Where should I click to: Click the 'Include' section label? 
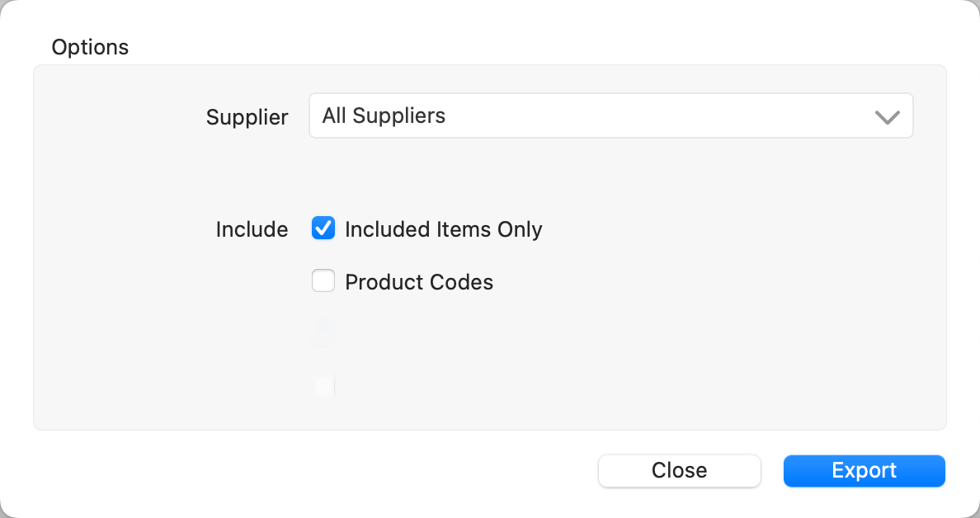pos(252,229)
